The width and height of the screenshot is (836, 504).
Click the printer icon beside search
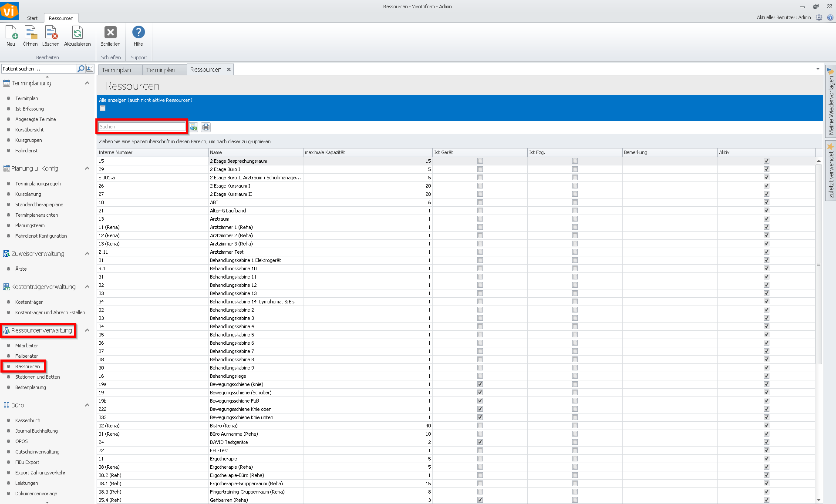pyautogui.click(x=206, y=127)
